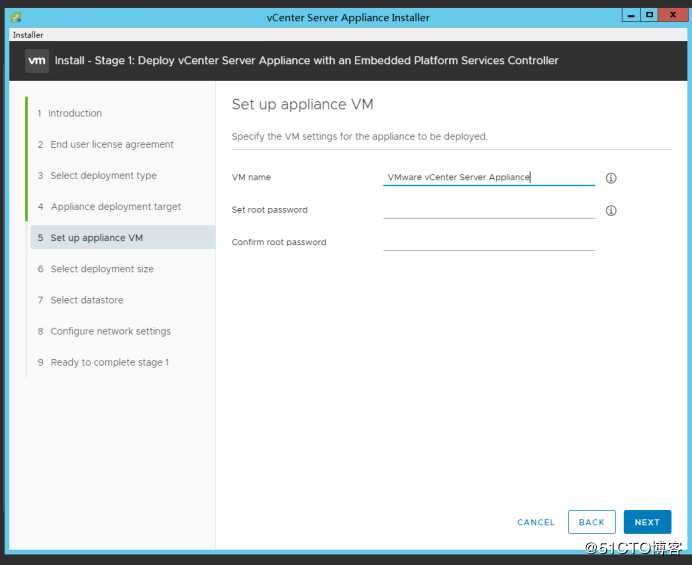Click the CANCEL button
Image resolution: width=692 pixels, height=565 pixels.
(x=536, y=522)
